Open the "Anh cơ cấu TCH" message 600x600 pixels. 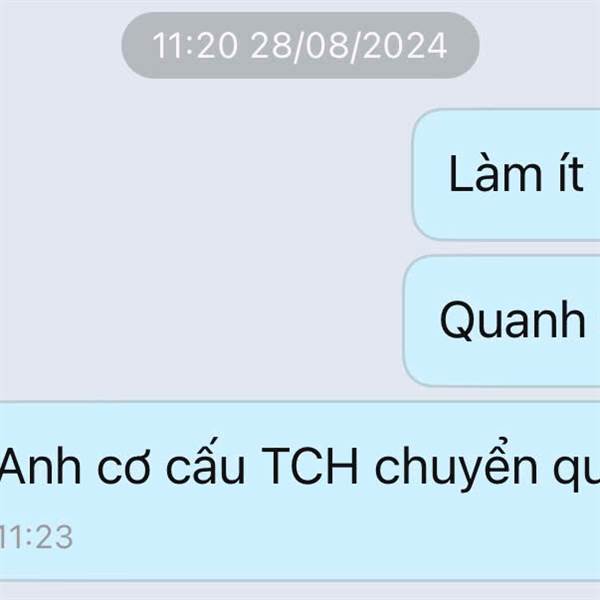click(x=300, y=491)
